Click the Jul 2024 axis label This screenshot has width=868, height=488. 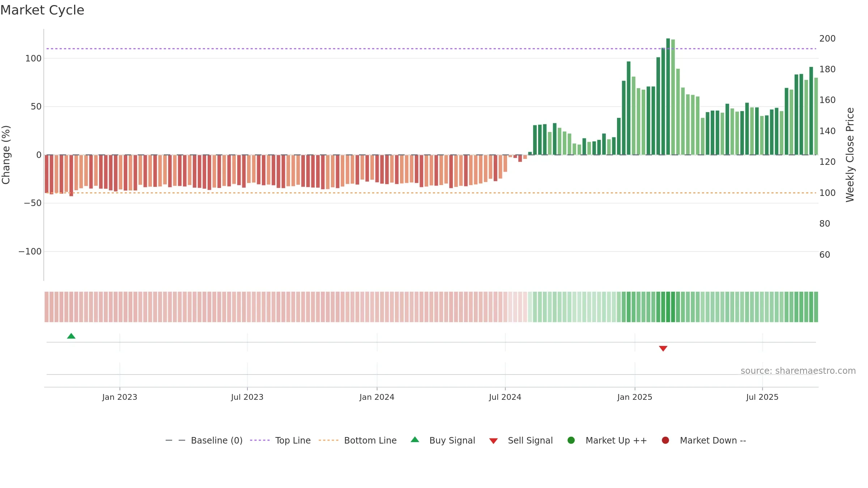point(505,397)
